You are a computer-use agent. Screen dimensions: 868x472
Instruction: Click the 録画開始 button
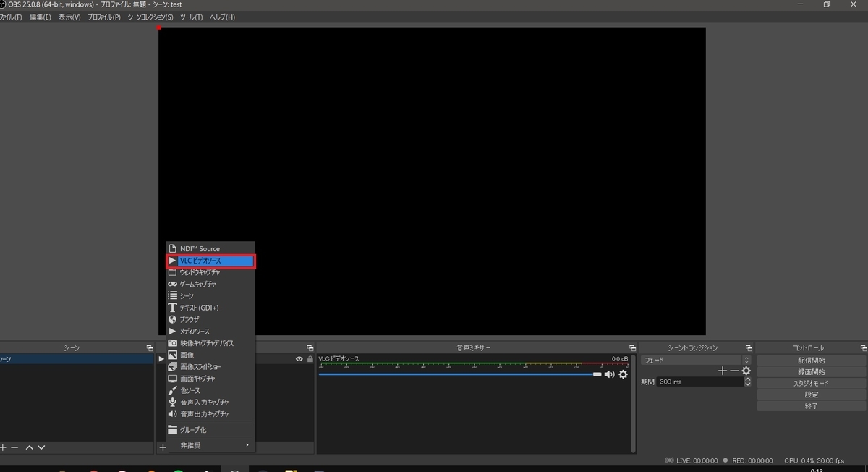point(812,371)
